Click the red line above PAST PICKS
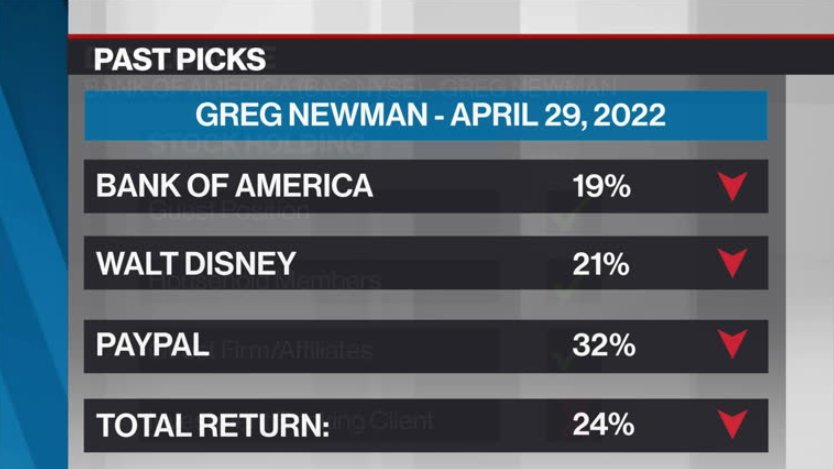Image resolution: width=834 pixels, height=469 pixels. 451,36
